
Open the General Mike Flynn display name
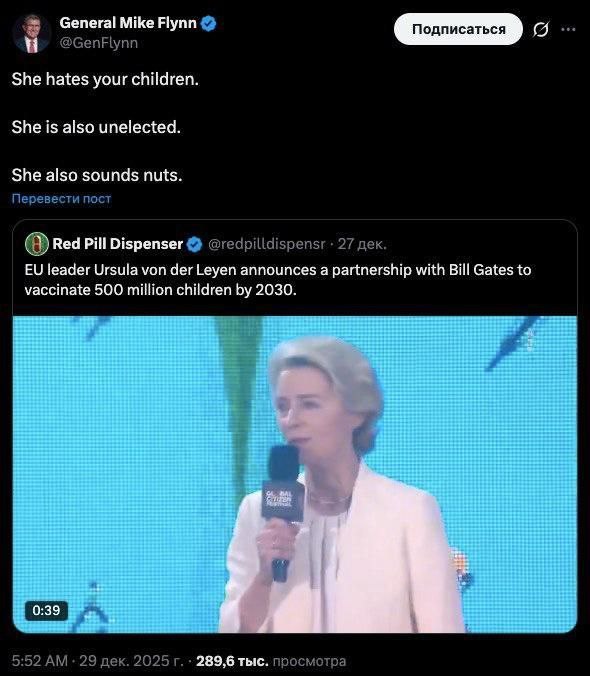[128, 23]
